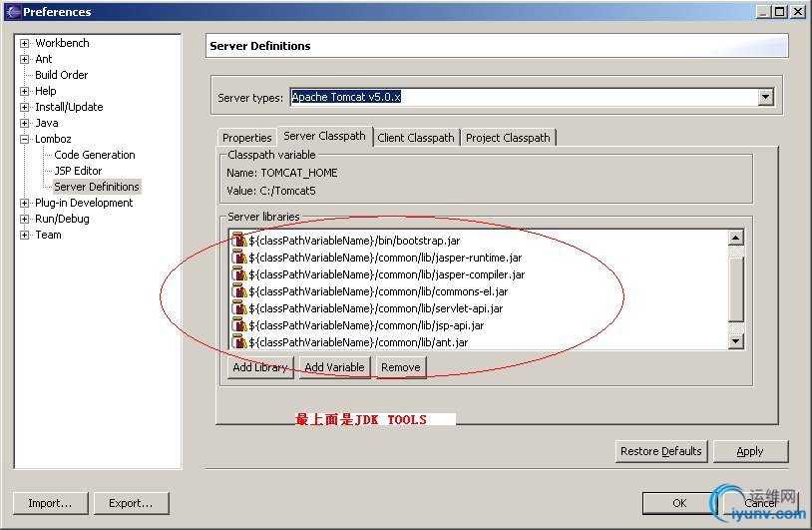Screen dimensions: 812x530
Task: Expand the Plug-in Development node
Action: 24,203
